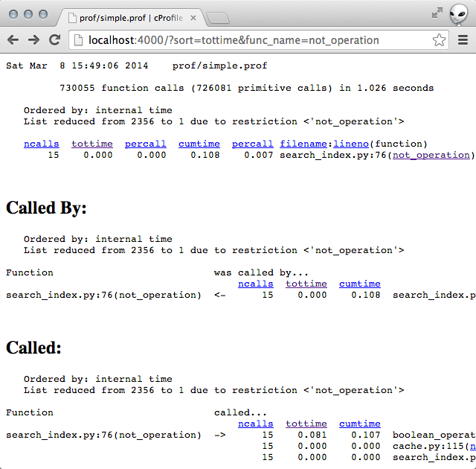Click ncalls link under Called section
Screen dimensions: 476x469
coord(256,424)
